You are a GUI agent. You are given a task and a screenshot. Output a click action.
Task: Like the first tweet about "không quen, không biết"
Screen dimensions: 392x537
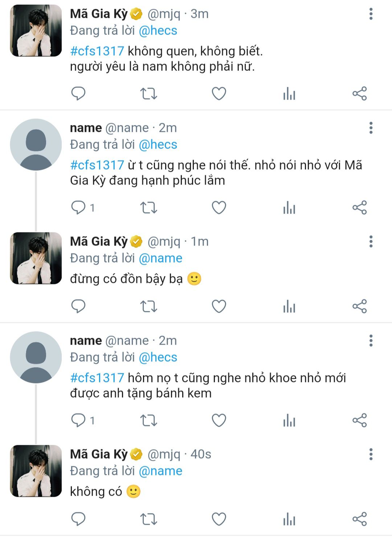(x=219, y=94)
